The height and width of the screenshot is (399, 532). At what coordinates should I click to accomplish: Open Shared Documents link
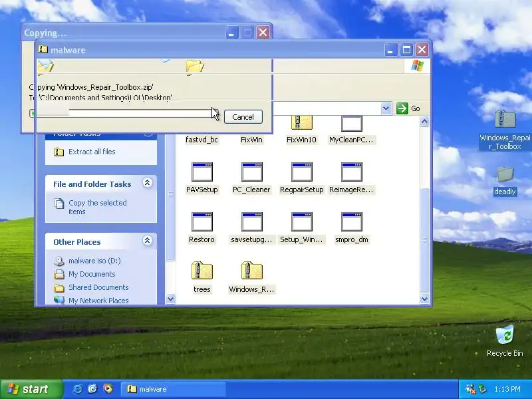coord(98,287)
